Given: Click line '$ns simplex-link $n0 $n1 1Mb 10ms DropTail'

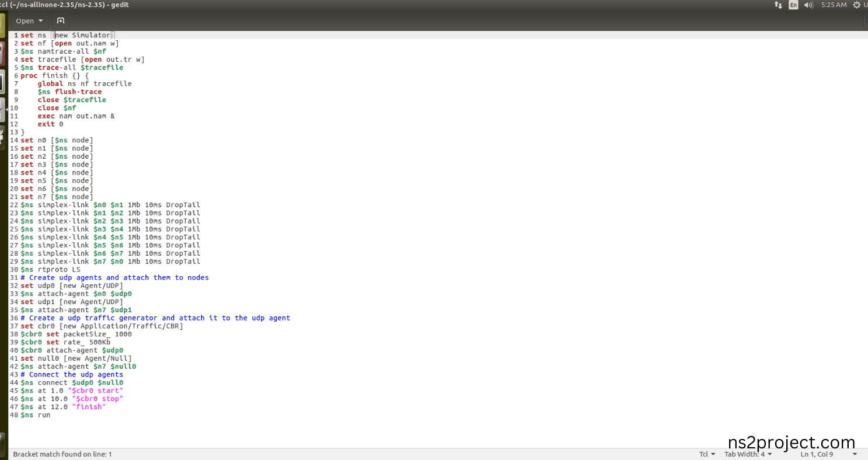Looking at the screenshot, I should (x=110, y=205).
